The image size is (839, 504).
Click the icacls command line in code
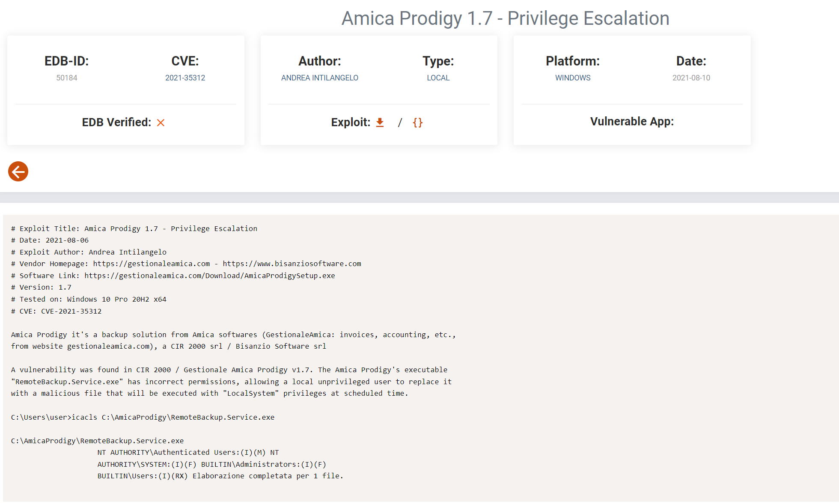click(143, 417)
